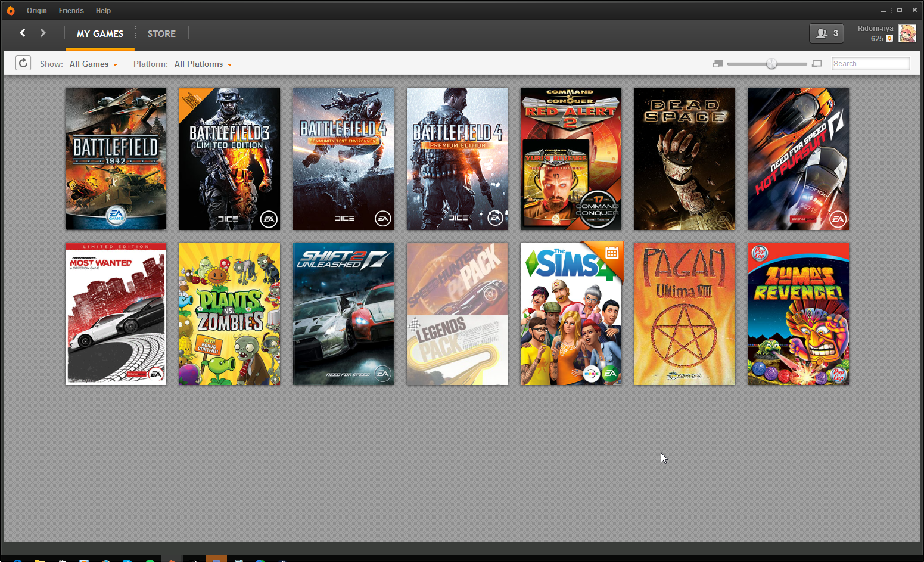Select the Shift 2 Unleashed tile
The image size is (924, 562).
click(343, 314)
